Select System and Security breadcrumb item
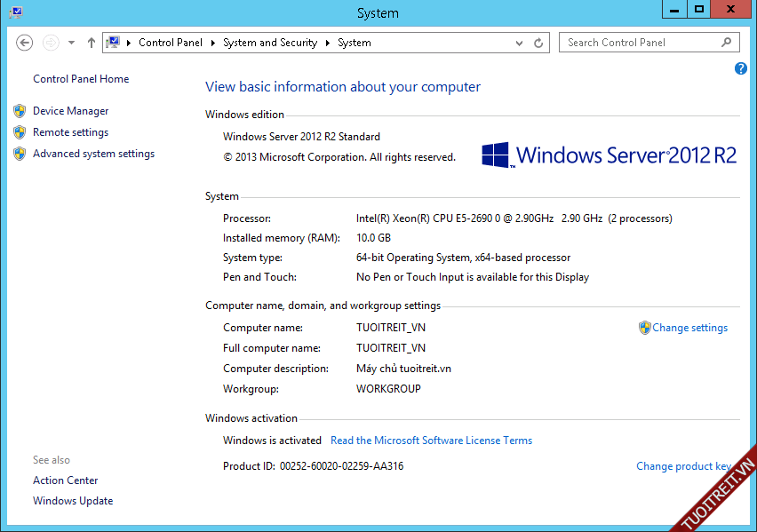757x532 pixels. point(269,43)
